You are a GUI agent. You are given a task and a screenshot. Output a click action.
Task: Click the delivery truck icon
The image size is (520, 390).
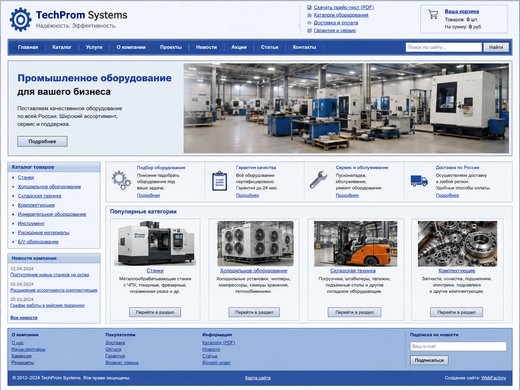click(419, 181)
